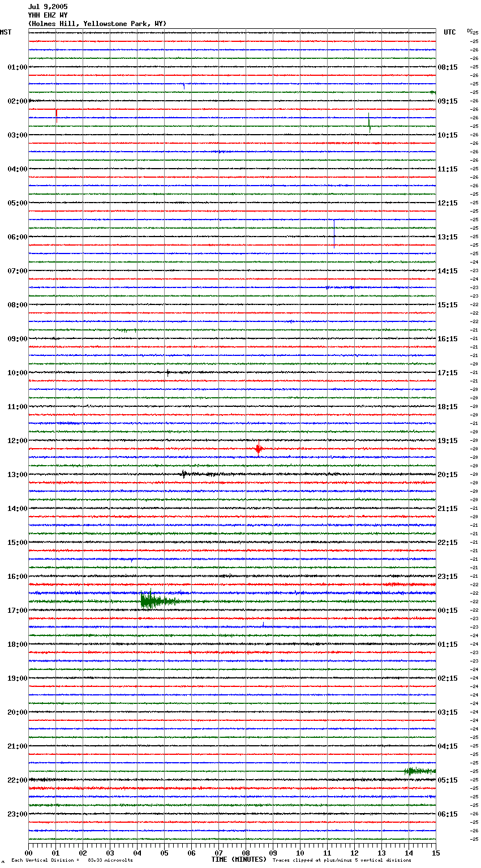Click minute 12 tick label on the bottom axis
481x868 pixels.
click(354, 853)
